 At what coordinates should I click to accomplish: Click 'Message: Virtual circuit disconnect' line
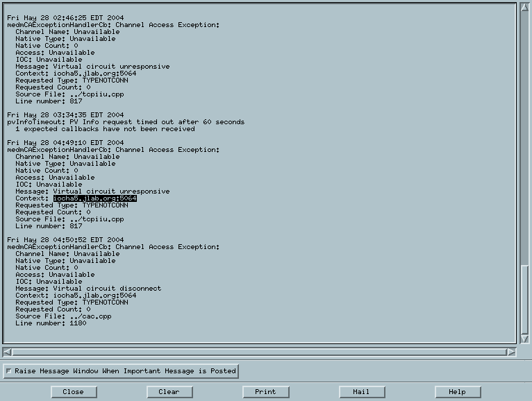pos(88,289)
